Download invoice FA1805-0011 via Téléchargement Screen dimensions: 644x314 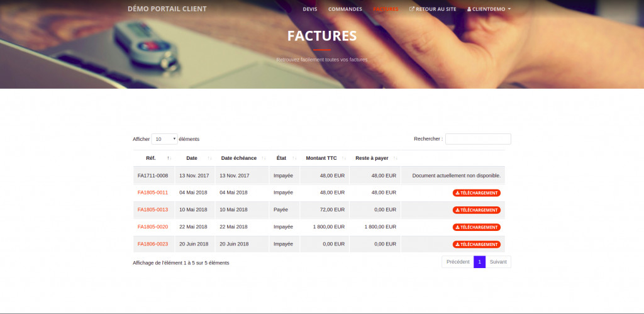pyautogui.click(x=477, y=193)
